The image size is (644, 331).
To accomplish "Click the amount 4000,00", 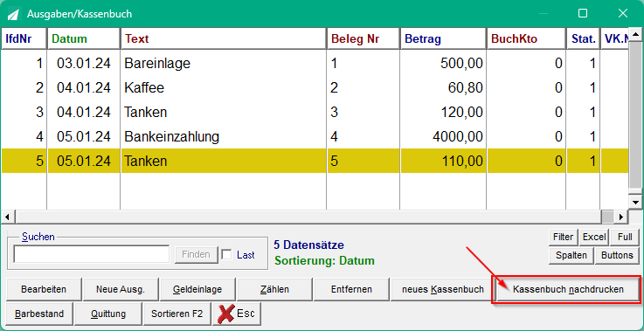I will coord(458,136).
